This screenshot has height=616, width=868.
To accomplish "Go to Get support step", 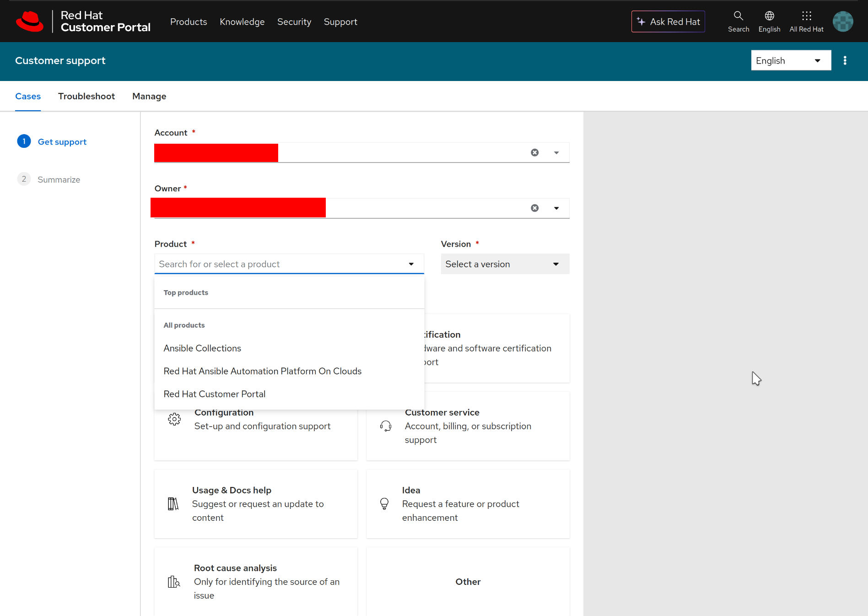I will pyautogui.click(x=62, y=142).
